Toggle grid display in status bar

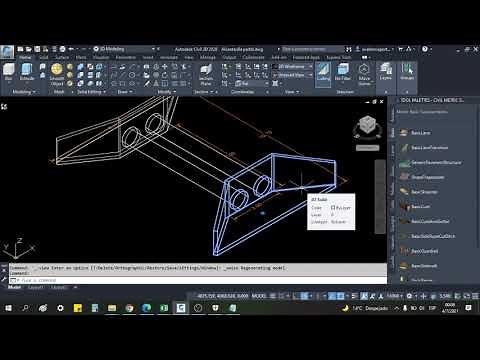[273, 296]
